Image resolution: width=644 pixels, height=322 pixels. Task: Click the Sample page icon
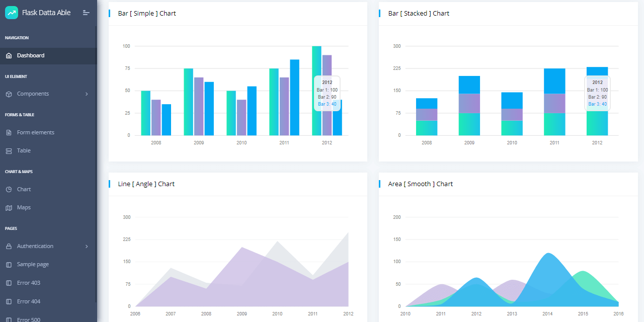tap(8, 264)
